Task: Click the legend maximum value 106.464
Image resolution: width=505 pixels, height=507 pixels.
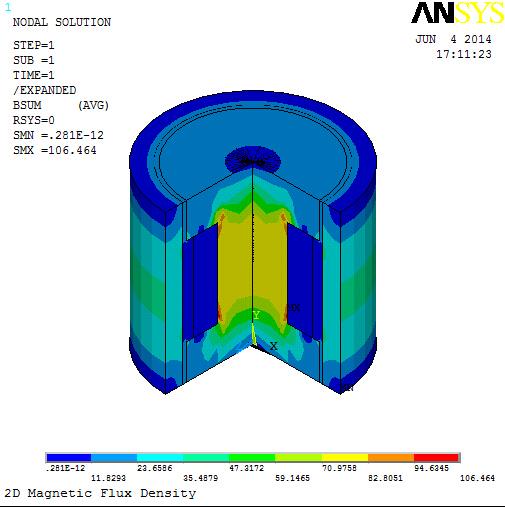Action: tap(477, 478)
